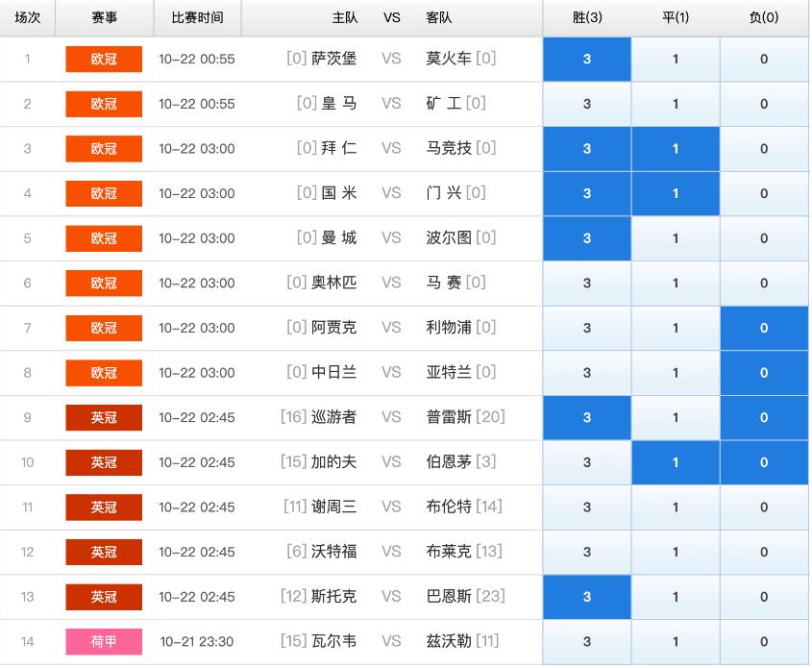Pick win (3) for match 8 中日兰

click(587, 373)
